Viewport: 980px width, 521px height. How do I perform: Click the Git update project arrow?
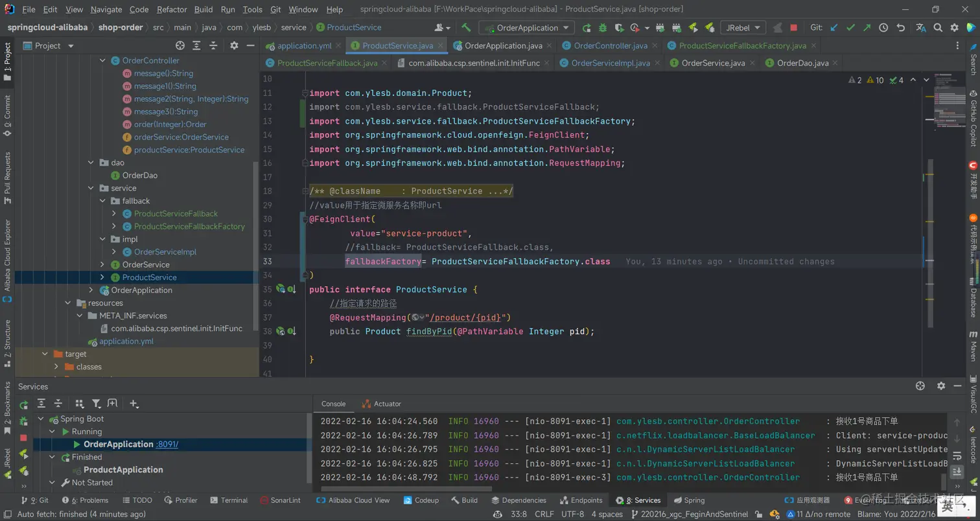pos(834,28)
